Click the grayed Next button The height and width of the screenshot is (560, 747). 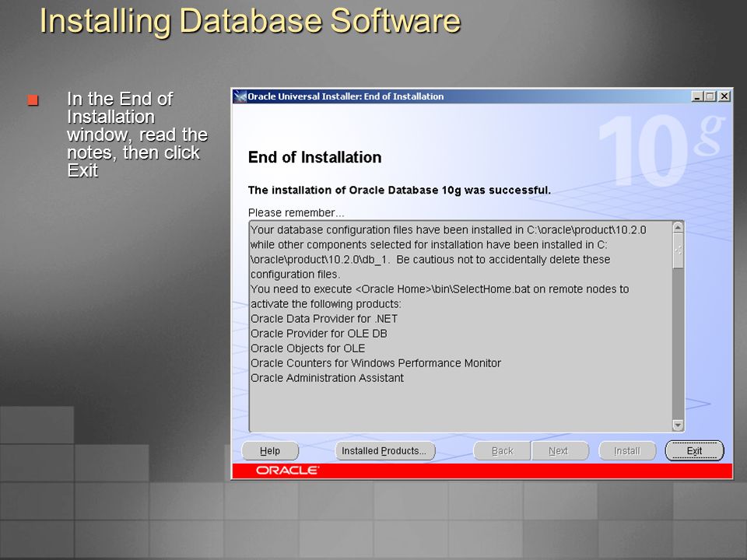[x=559, y=450]
